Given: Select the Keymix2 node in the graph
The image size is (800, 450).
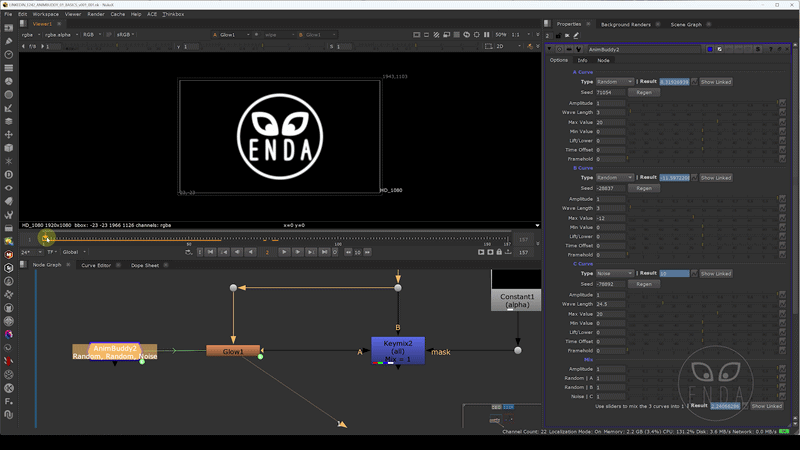Looking at the screenshot, I should pos(398,351).
